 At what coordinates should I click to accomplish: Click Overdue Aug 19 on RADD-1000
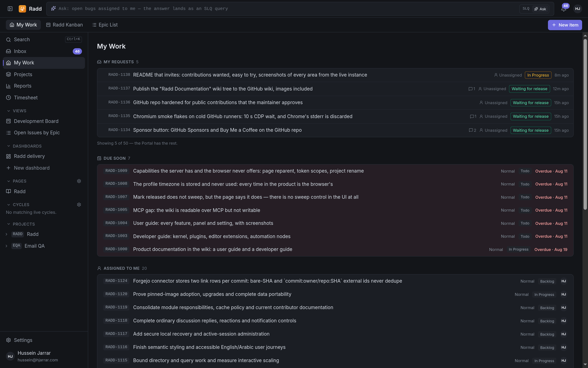(551, 250)
